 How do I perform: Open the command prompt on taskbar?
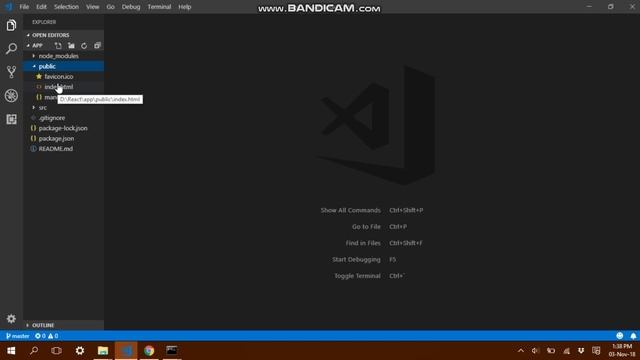172,351
